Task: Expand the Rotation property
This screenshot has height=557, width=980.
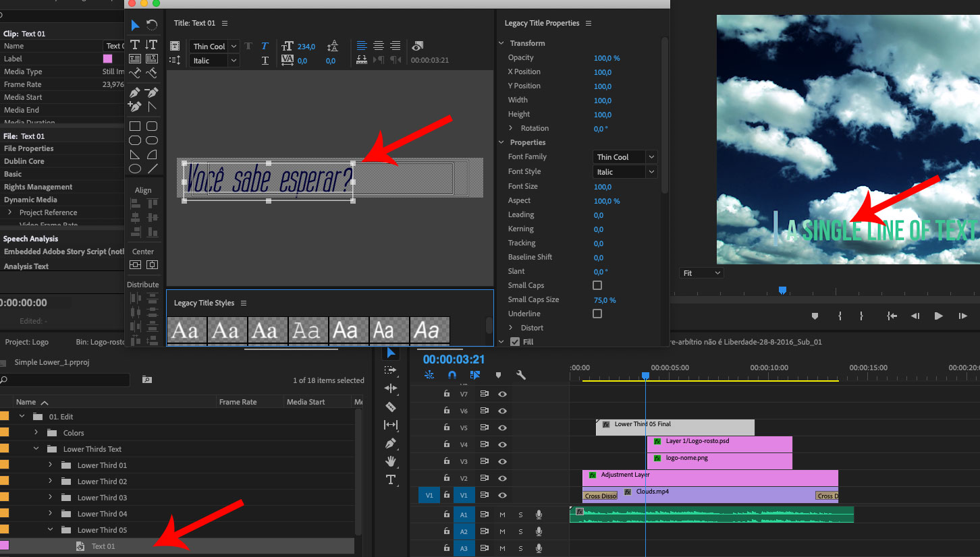Action: click(x=511, y=128)
